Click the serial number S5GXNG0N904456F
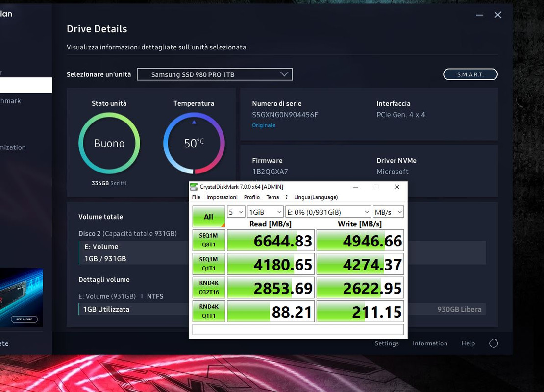Screen dimensions: 544x392 (285, 115)
